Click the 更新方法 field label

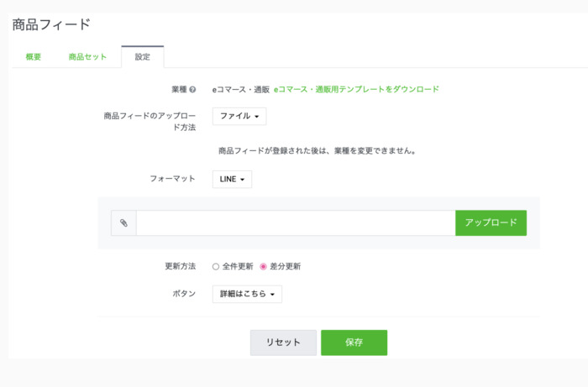pos(180,266)
